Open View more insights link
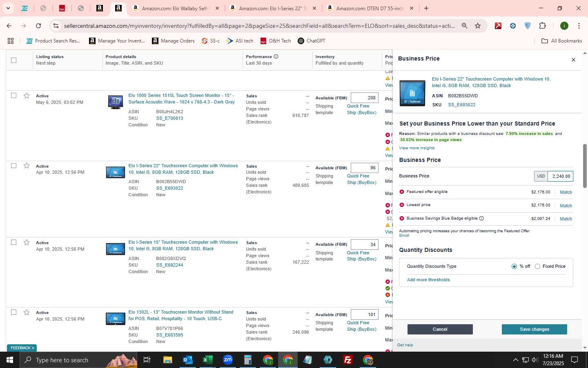 (416, 148)
